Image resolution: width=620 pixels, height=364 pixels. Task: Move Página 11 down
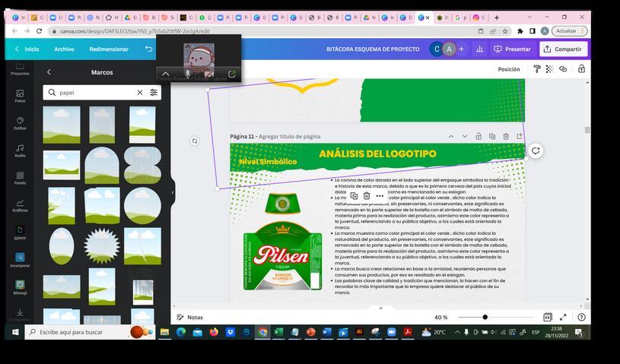point(465,136)
